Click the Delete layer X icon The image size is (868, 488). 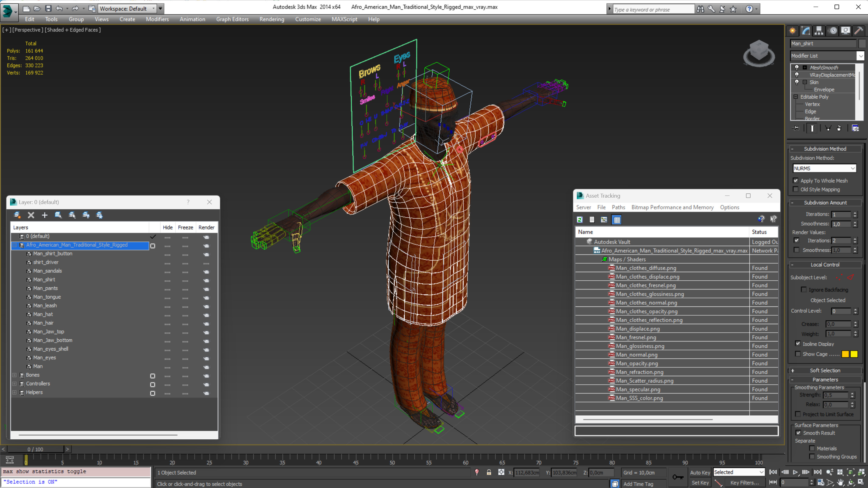coord(31,215)
